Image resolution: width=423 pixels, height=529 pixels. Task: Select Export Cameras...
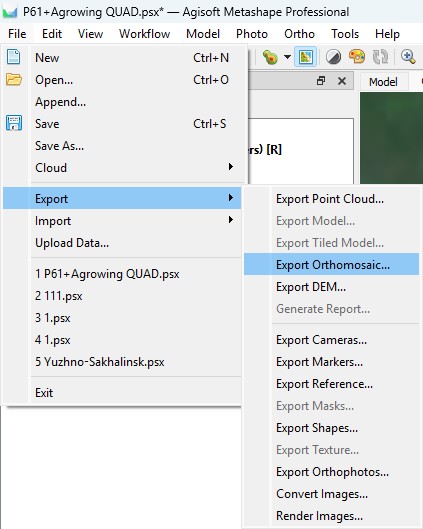[332, 340]
